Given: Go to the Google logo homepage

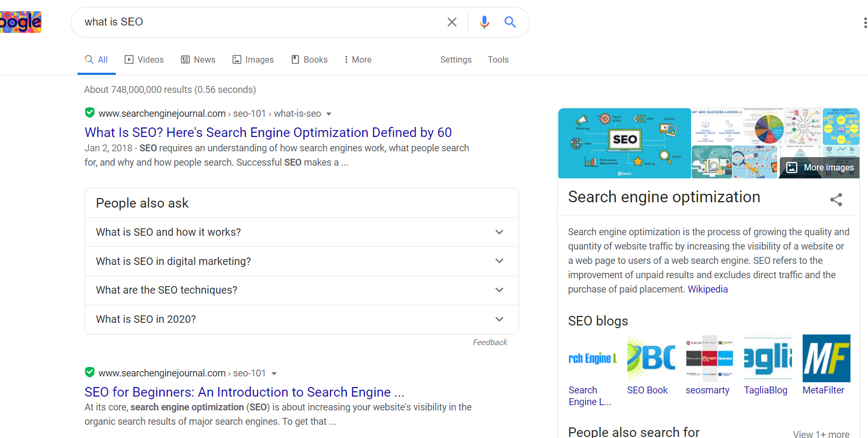Looking at the screenshot, I should [x=20, y=22].
